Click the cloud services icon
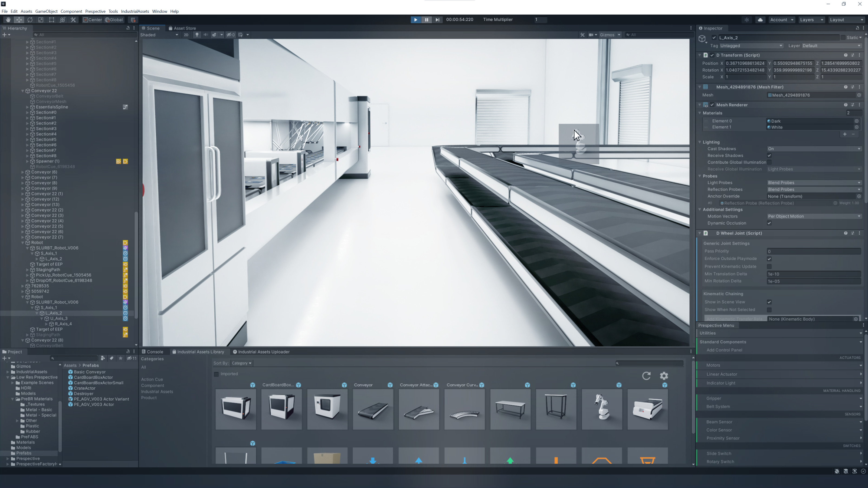Screen dimensions: 868x488 click(760, 20)
